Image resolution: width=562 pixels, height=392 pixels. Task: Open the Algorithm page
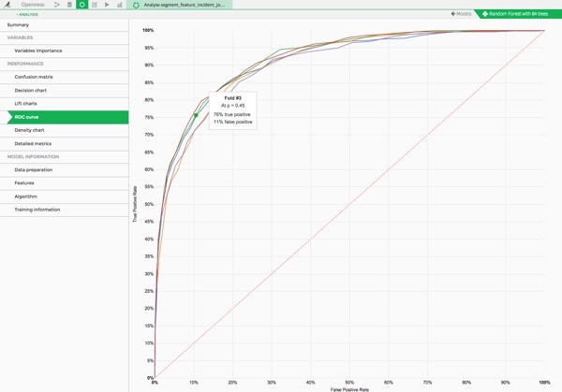(64, 196)
